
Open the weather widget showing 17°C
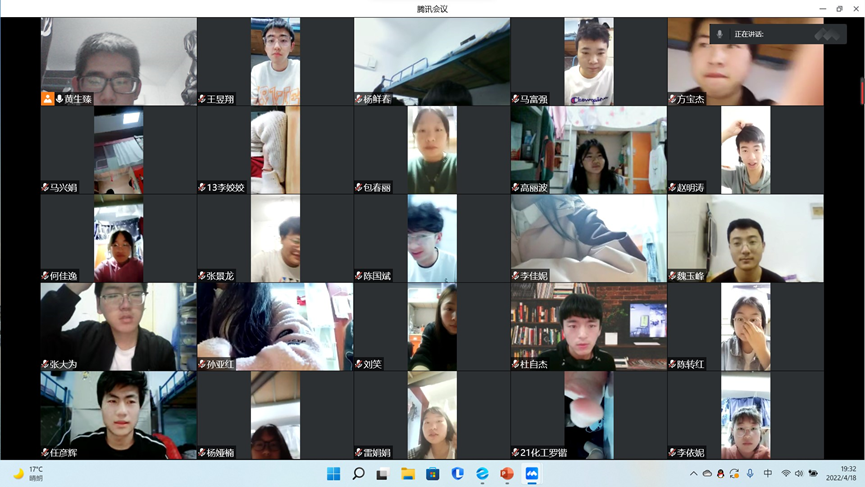[x=30, y=473]
